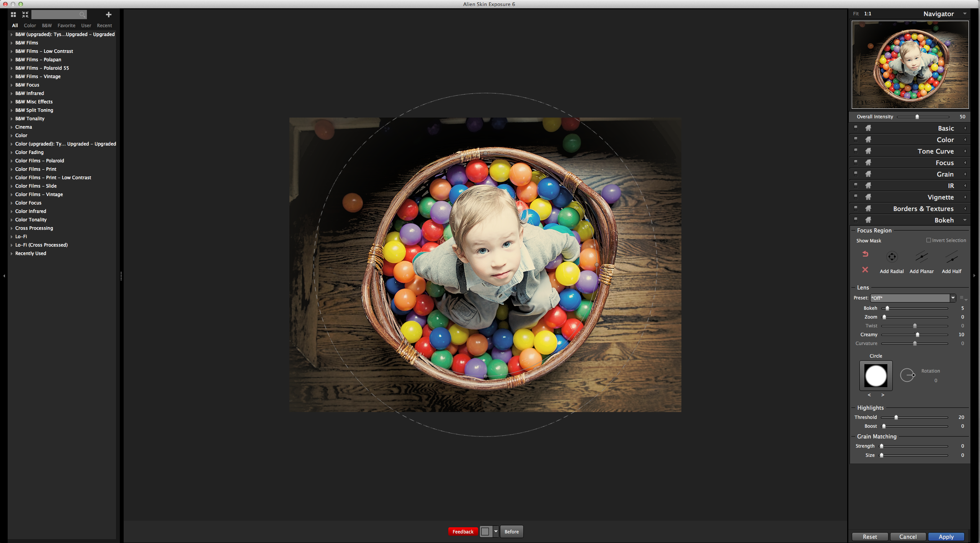Viewport: 980px width, 543px height.
Task: Click the red undo arrow icon
Action: (x=865, y=254)
